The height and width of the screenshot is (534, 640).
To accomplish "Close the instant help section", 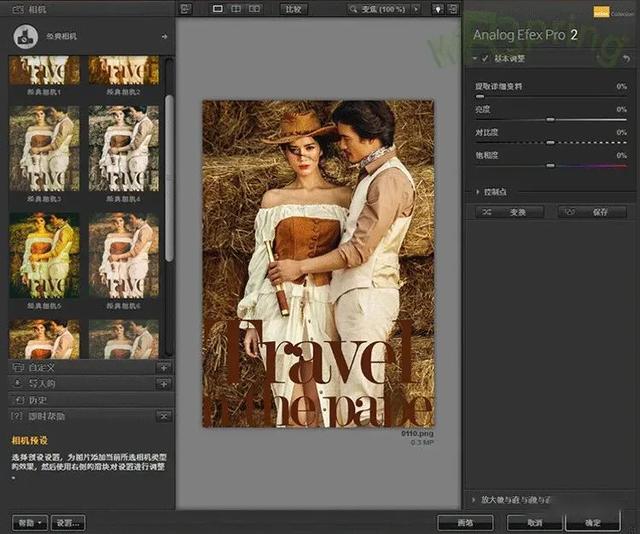I will click(163, 416).
